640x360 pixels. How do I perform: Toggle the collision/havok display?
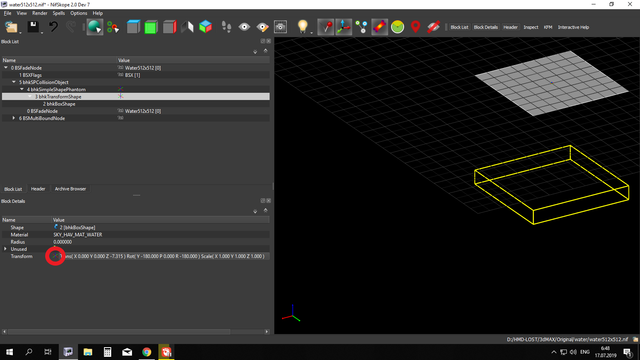point(380,27)
